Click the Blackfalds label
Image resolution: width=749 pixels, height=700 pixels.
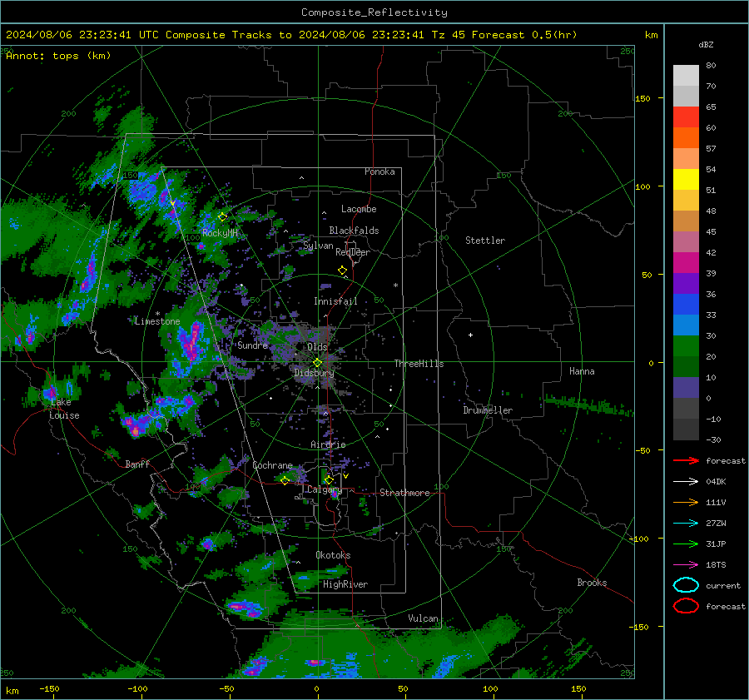[354, 231]
